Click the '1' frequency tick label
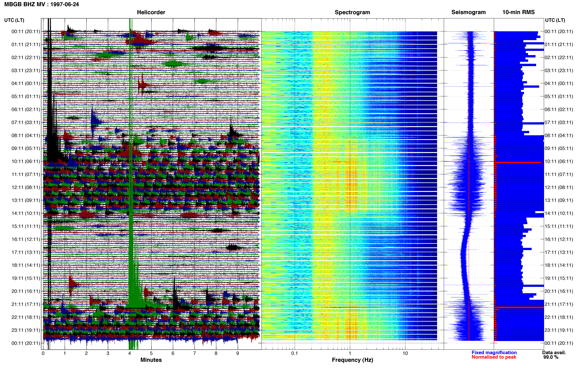588x368 pixels. click(x=350, y=353)
